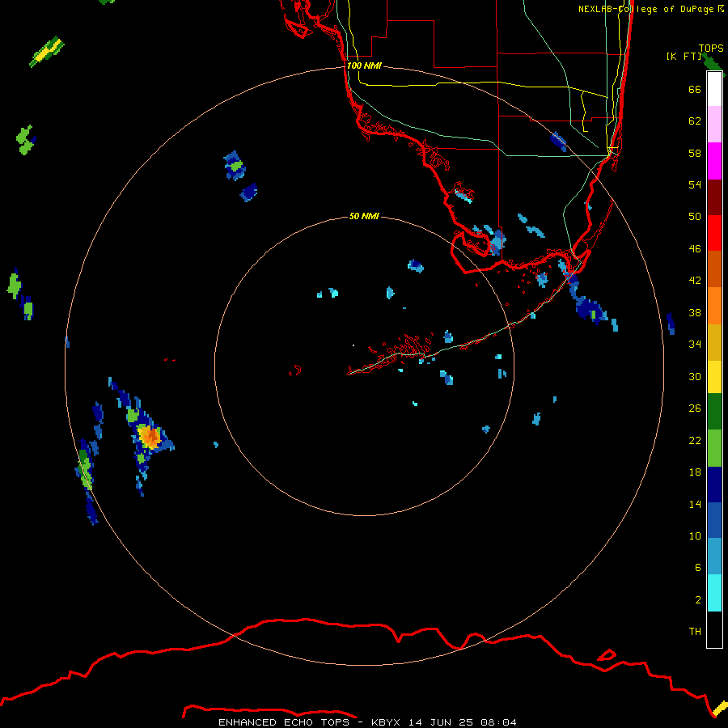Screen dimensions: 728x728
Task: Select the gold legend segment near 34
Action: [714, 342]
